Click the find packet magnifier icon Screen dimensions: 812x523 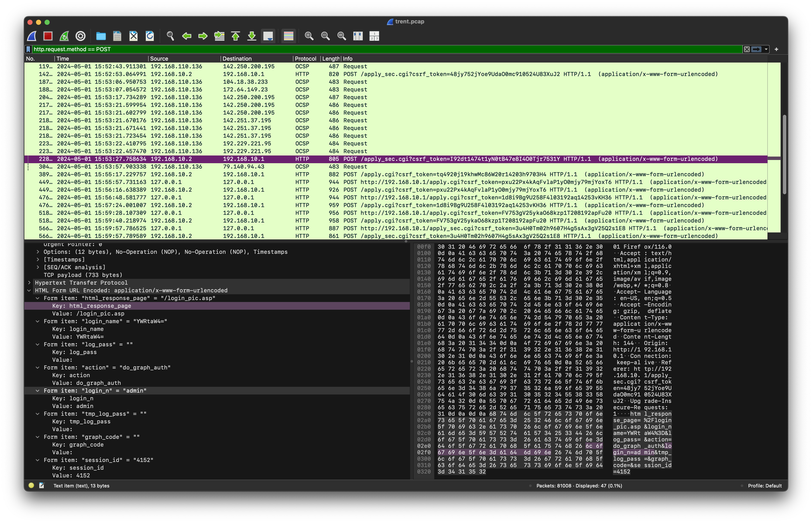(170, 36)
